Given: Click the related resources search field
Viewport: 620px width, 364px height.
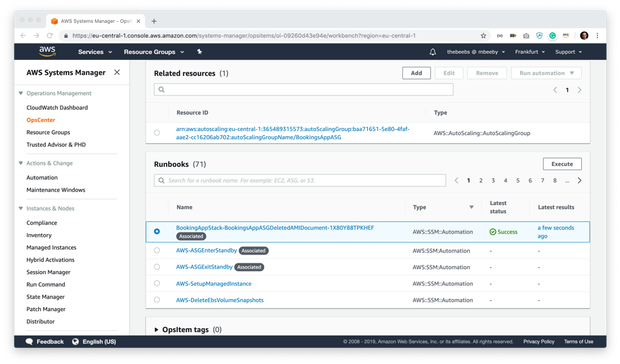Looking at the screenshot, I should click(x=304, y=90).
